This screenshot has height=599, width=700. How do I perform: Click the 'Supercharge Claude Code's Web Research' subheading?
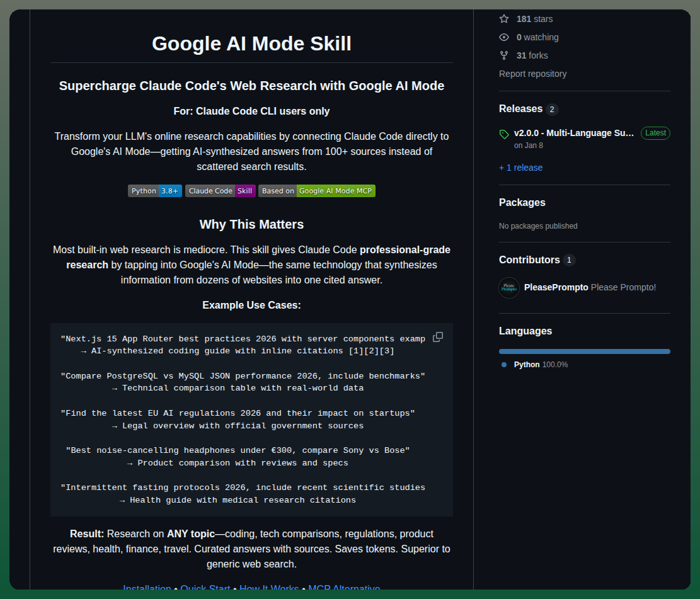pyautogui.click(x=251, y=86)
